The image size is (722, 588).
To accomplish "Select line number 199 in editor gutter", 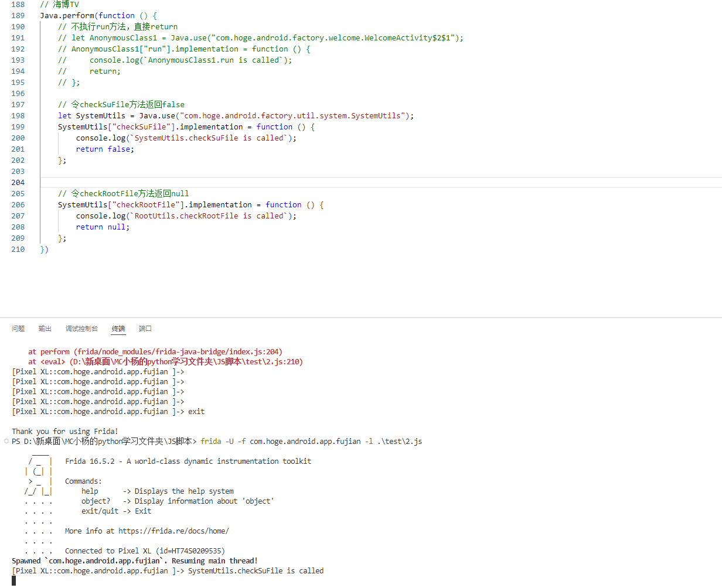I will coord(18,127).
